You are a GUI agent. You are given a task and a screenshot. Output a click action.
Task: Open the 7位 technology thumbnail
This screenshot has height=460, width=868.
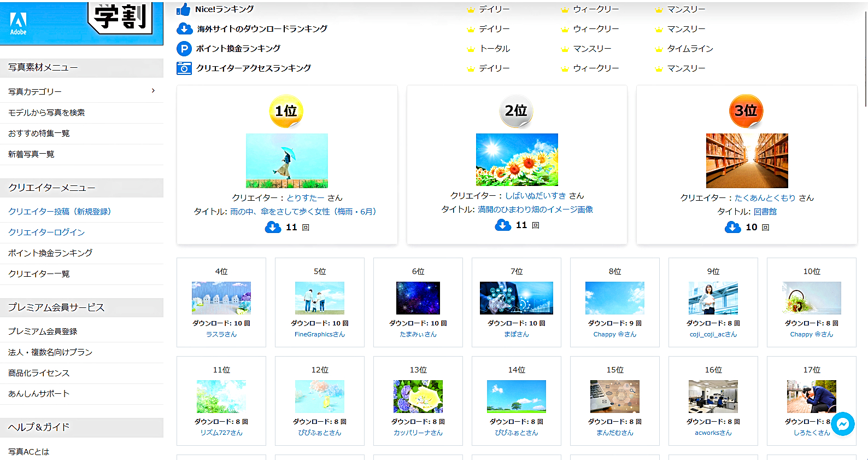[x=517, y=298]
